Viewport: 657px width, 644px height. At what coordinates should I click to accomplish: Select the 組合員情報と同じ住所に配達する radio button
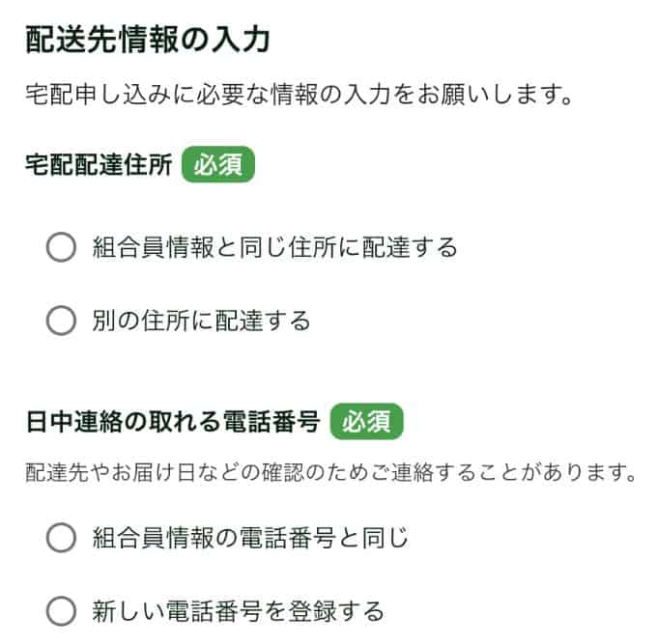pyautogui.click(x=61, y=248)
